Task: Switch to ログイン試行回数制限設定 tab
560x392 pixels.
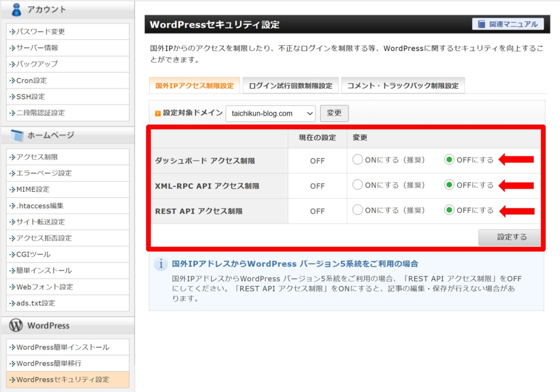Action: 290,86
